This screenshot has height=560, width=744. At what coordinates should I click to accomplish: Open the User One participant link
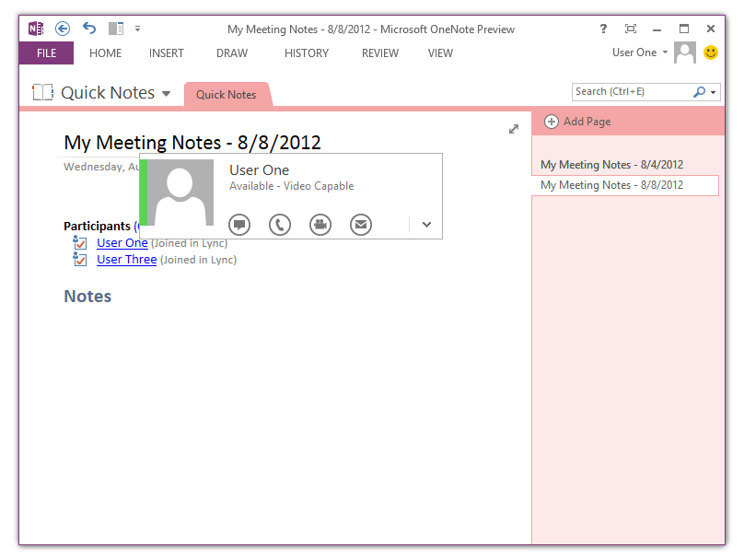[x=122, y=243]
